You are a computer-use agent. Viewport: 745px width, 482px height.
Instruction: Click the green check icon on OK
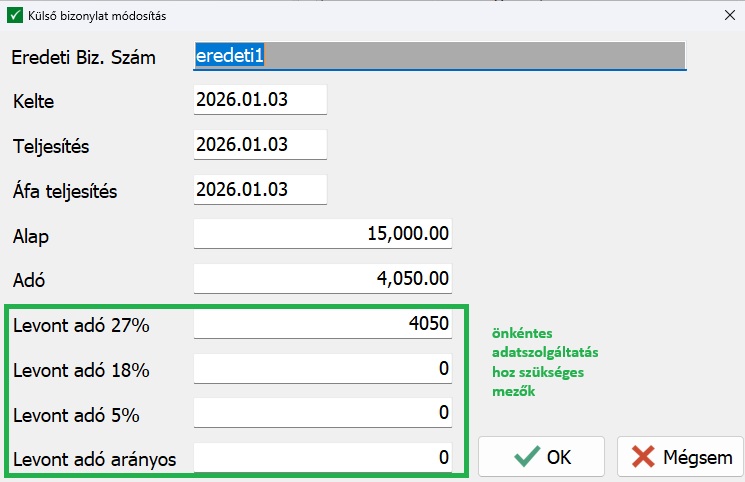pyautogui.click(x=526, y=458)
